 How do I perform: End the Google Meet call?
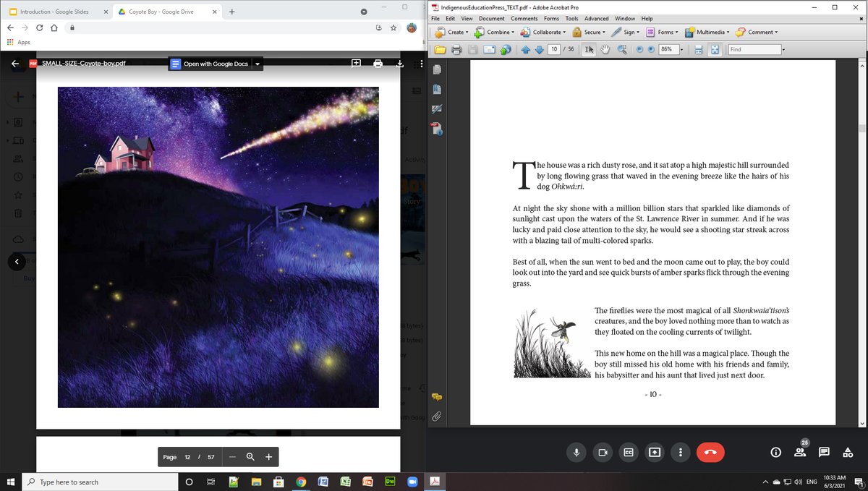710,452
